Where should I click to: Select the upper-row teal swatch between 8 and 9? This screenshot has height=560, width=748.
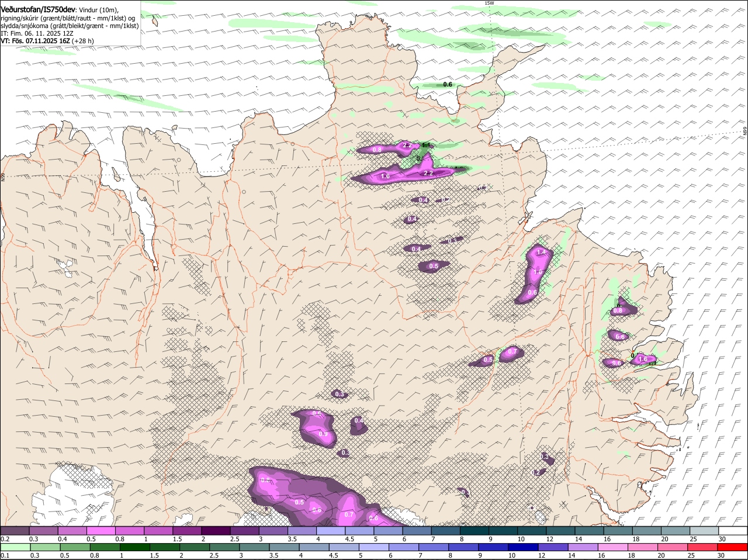pyautogui.click(x=475, y=530)
